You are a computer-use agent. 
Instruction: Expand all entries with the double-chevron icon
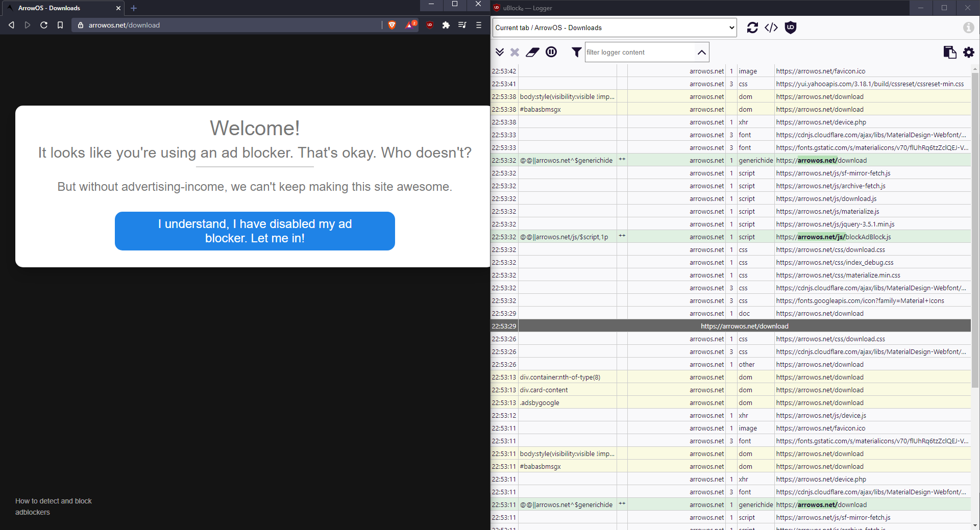point(499,52)
